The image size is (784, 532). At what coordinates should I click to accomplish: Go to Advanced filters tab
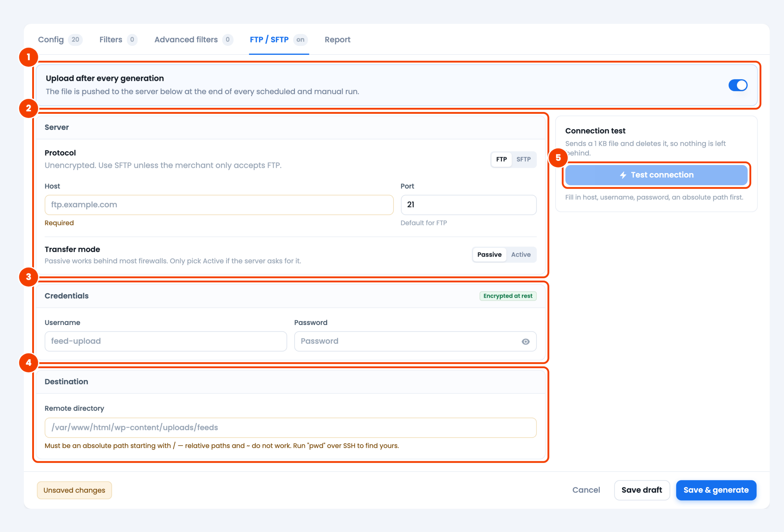click(x=194, y=40)
